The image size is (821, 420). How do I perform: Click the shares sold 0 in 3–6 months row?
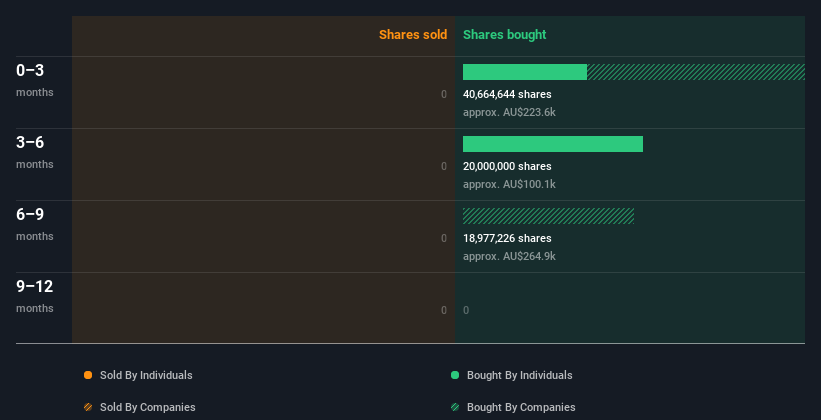click(x=444, y=166)
